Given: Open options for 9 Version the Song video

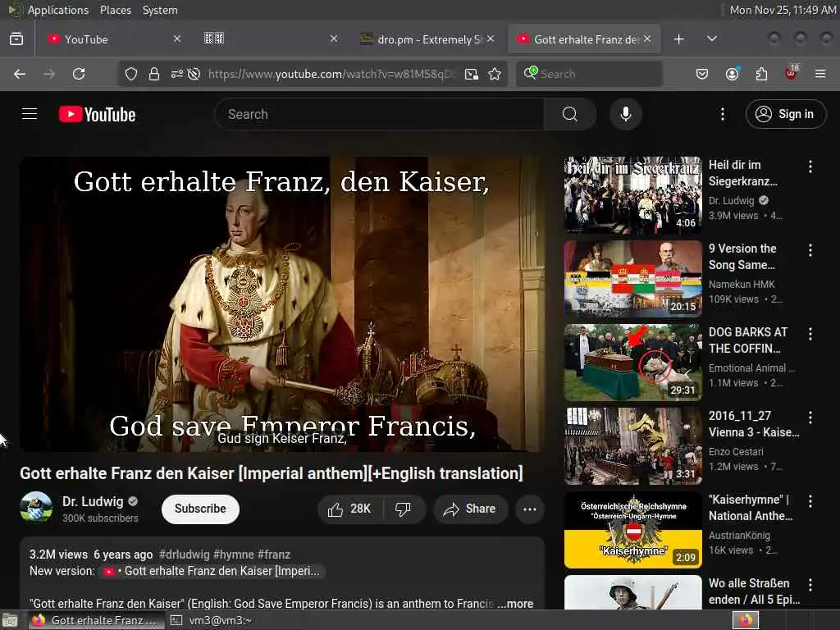Looking at the screenshot, I should pyautogui.click(x=810, y=250).
